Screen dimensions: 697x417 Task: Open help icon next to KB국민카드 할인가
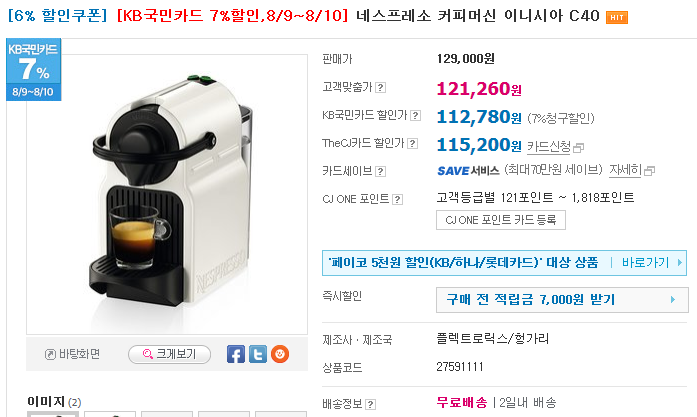(415, 116)
